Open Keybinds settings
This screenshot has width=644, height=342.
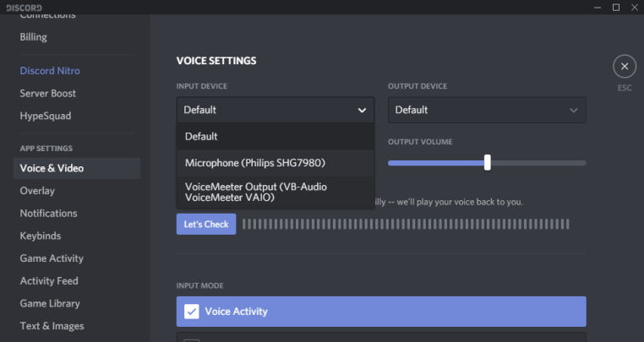[41, 236]
